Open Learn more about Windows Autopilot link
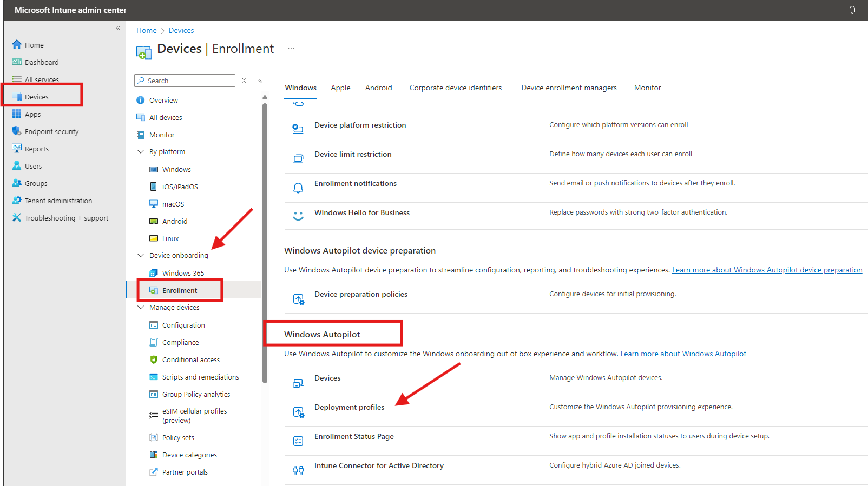 click(x=683, y=354)
